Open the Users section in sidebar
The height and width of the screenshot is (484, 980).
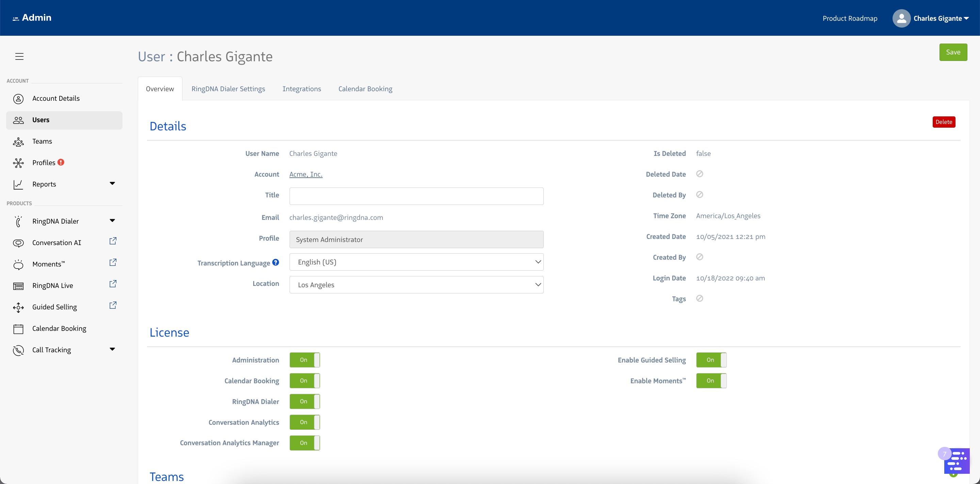click(40, 119)
